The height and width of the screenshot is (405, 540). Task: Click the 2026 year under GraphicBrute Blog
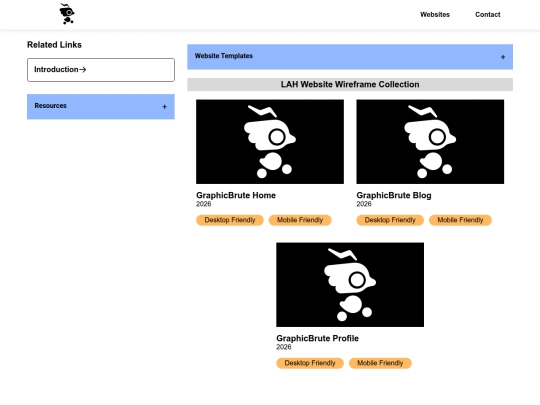(364, 204)
